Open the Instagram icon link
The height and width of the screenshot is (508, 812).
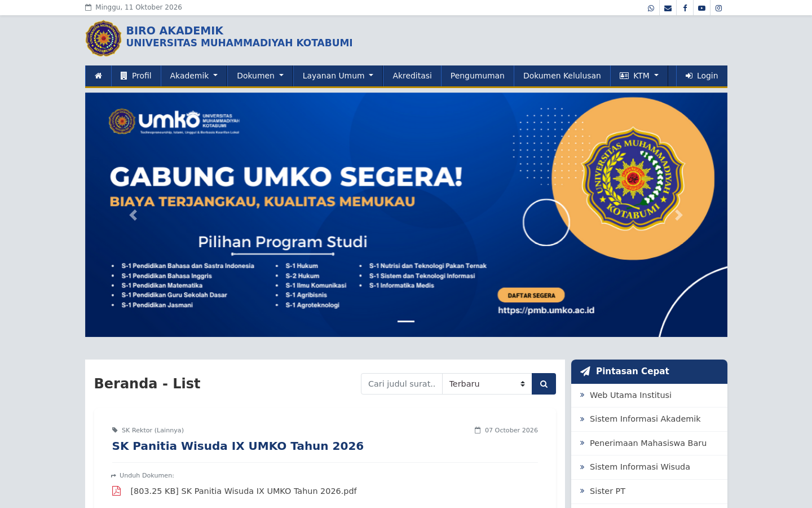718,8
